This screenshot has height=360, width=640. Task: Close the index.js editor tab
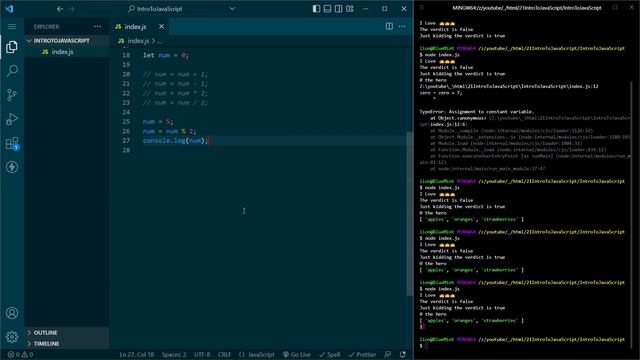coord(162,27)
